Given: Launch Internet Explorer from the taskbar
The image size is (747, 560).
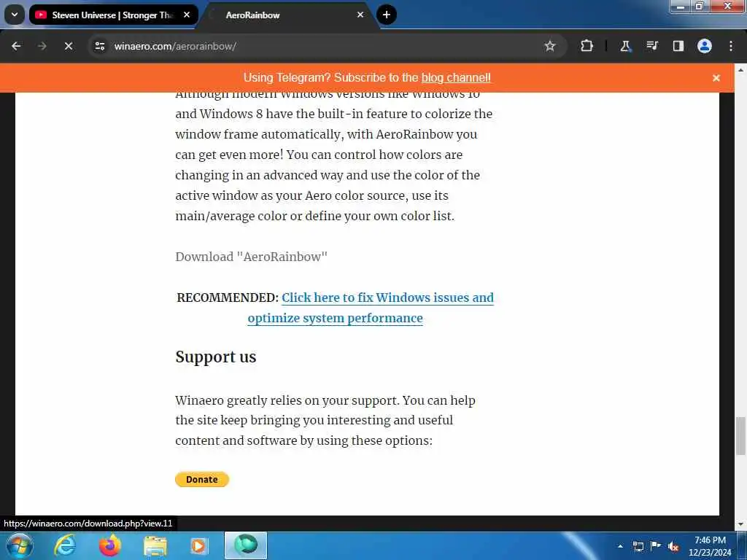Looking at the screenshot, I should 65,545.
